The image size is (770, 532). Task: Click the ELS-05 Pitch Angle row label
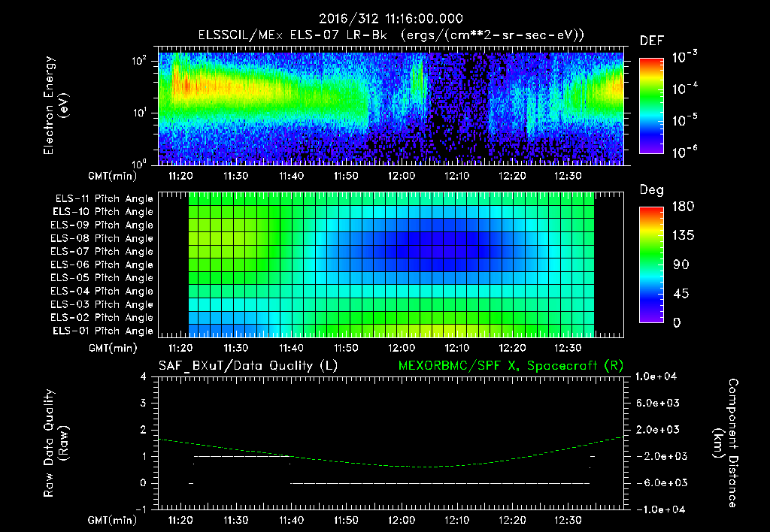pyautogui.click(x=102, y=278)
